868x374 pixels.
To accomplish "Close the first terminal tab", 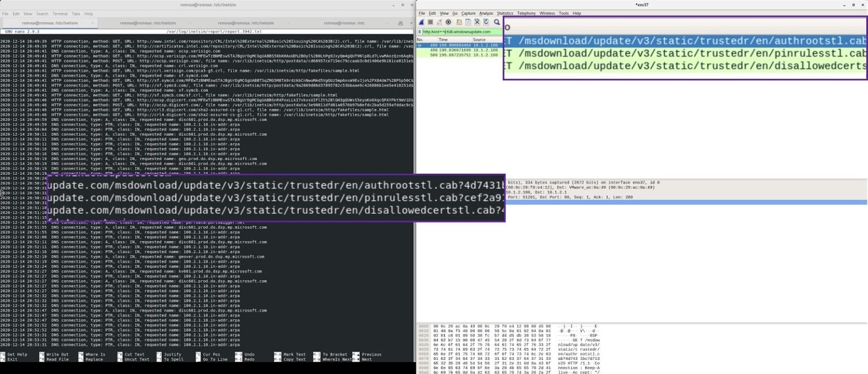I will tap(92, 23).
